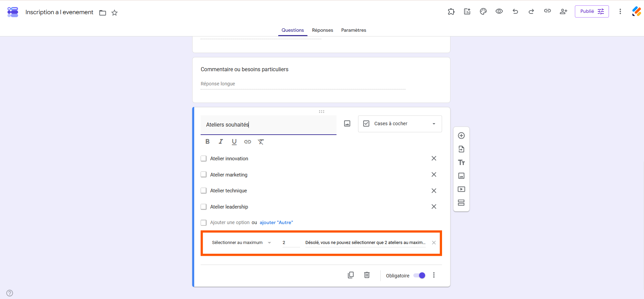Undo the last change

pos(515,11)
